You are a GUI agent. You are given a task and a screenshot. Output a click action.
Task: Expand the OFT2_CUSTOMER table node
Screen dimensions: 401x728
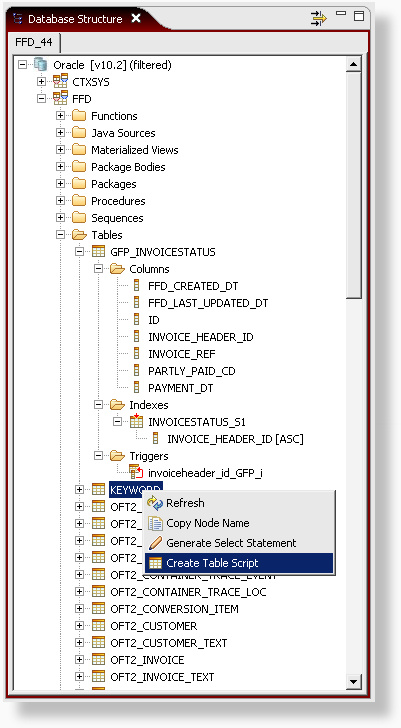click(79, 626)
